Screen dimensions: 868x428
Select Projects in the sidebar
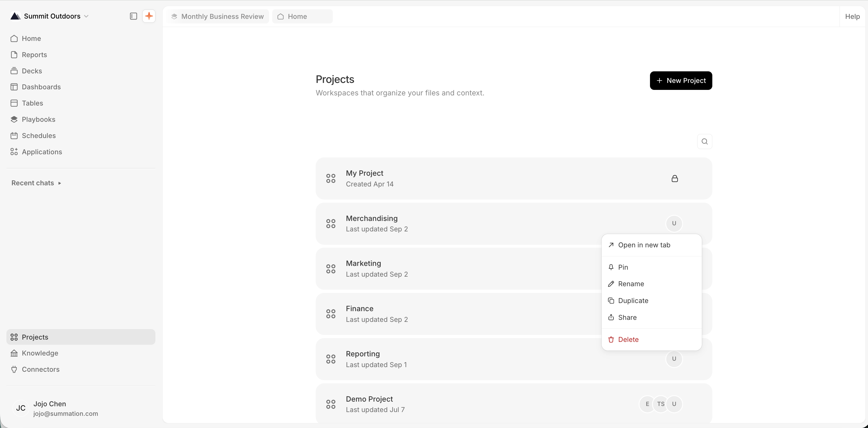point(81,337)
